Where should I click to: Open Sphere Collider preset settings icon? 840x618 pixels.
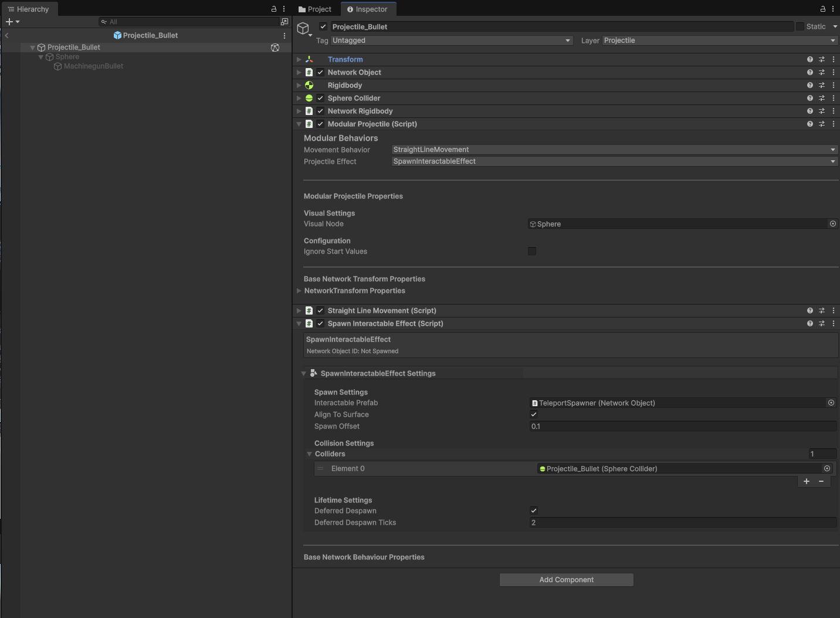[822, 98]
